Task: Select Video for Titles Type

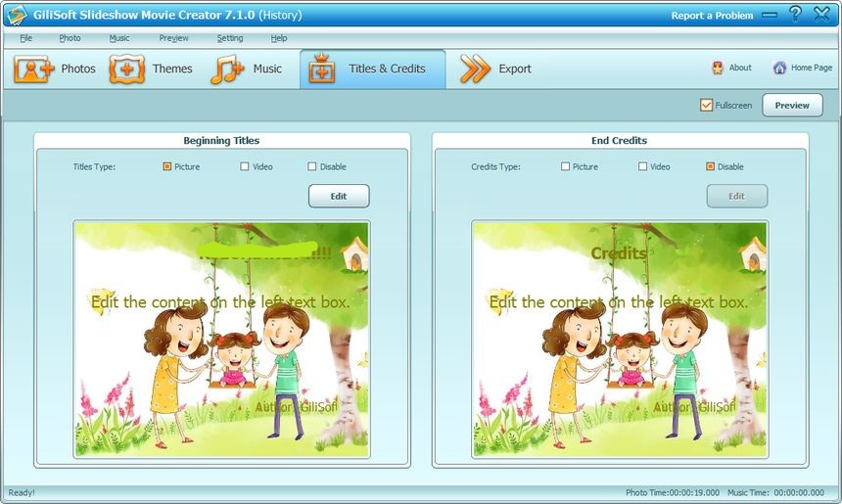Action: 245,166
